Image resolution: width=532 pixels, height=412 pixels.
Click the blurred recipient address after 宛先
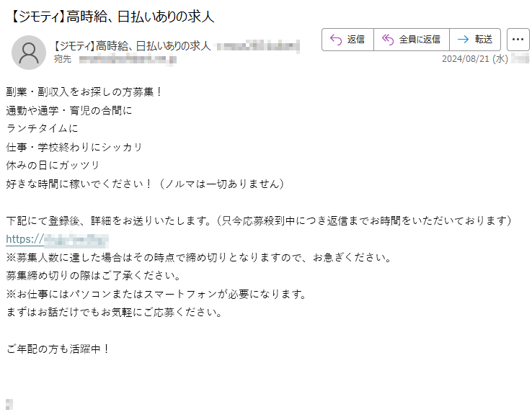[128, 60]
